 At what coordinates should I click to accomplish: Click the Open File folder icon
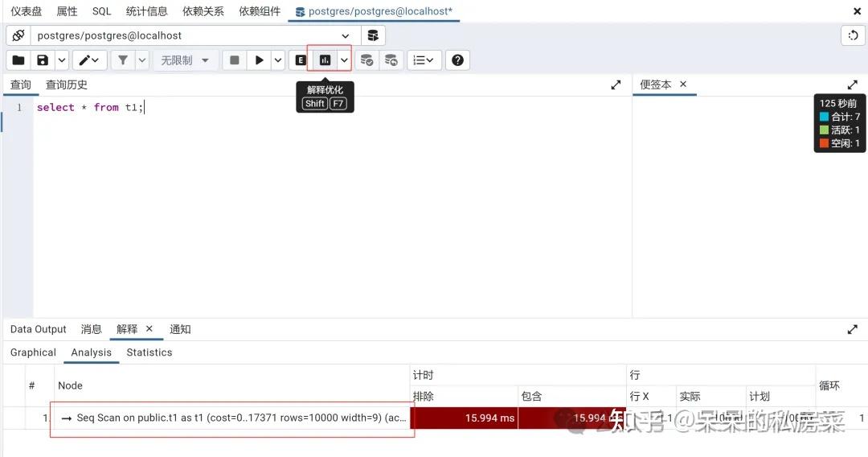(18, 60)
